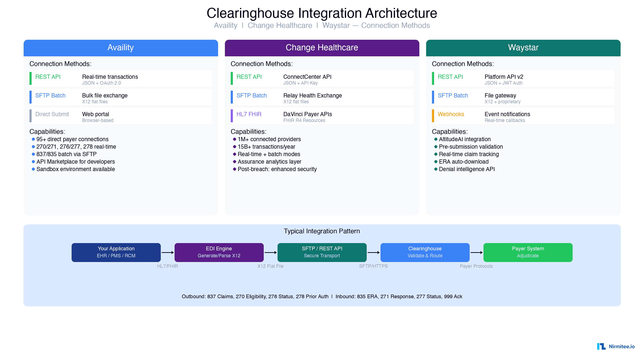Image resolution: width=644 pixels, height=359 pixels.
Task: Click the SFTP / REST API flow box
Action: (322, 252)
